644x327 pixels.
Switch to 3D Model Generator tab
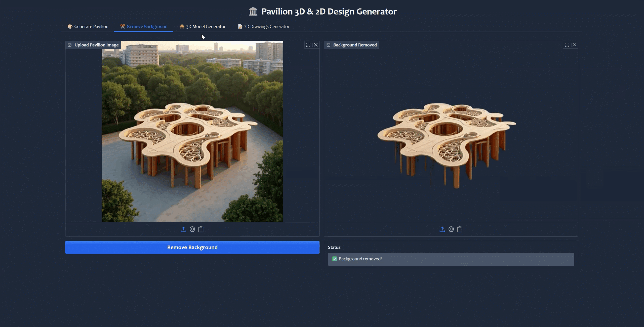[203, 26]
